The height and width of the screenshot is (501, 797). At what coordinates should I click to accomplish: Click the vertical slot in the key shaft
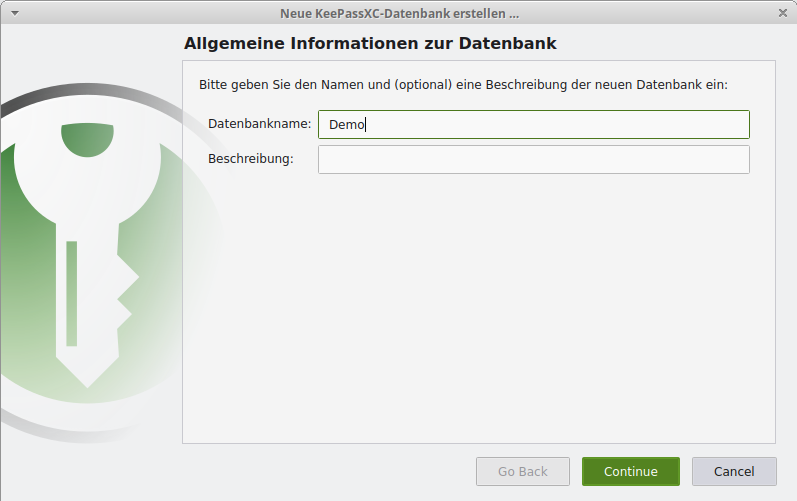[x=72, y=292]
